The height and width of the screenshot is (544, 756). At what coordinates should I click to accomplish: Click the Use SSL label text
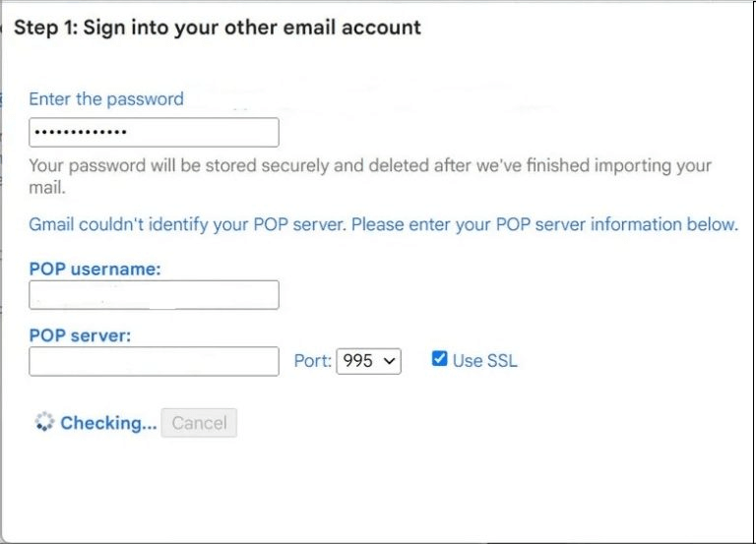click(484, 360)
